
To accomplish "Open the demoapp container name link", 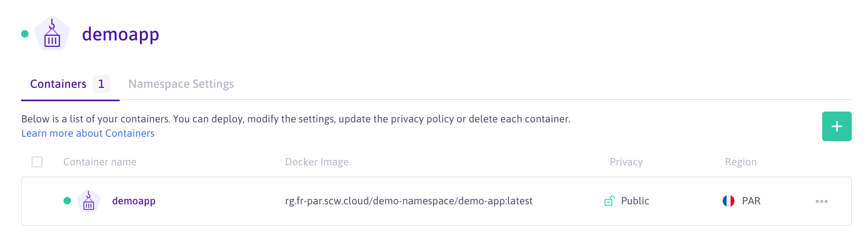I will [x=134, y=201].
